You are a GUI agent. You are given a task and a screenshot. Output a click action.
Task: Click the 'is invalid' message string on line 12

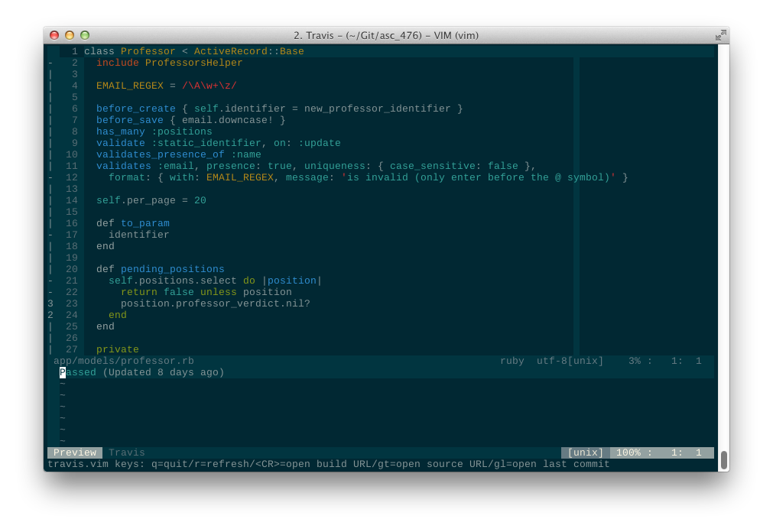478,177
